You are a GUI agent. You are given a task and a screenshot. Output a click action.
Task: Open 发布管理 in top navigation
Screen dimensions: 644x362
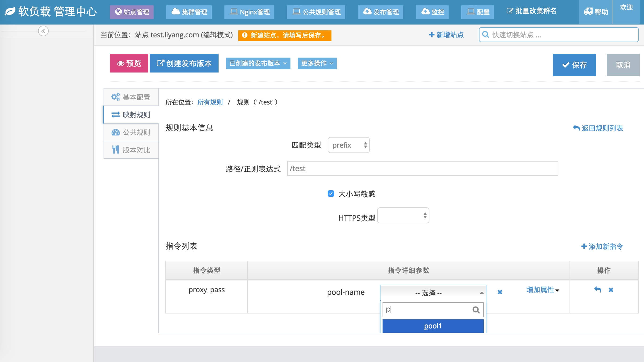click(380, 12)
